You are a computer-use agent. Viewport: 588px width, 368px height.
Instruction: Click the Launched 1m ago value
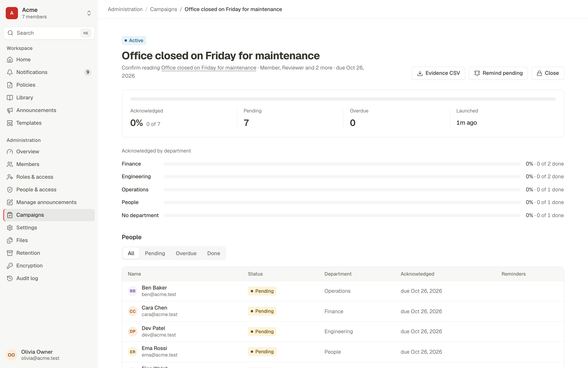pyautogui.click(x=467, y=123)
